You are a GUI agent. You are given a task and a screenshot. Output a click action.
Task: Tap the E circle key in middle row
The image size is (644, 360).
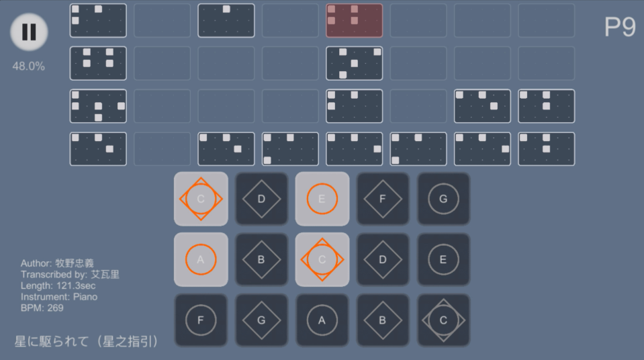pyautogui.click(x=443, y=260)
